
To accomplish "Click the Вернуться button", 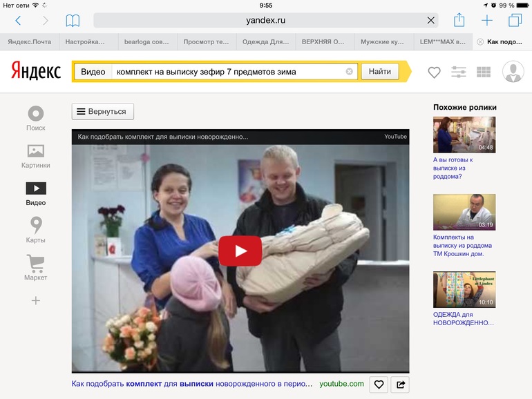I will [103, 111].
